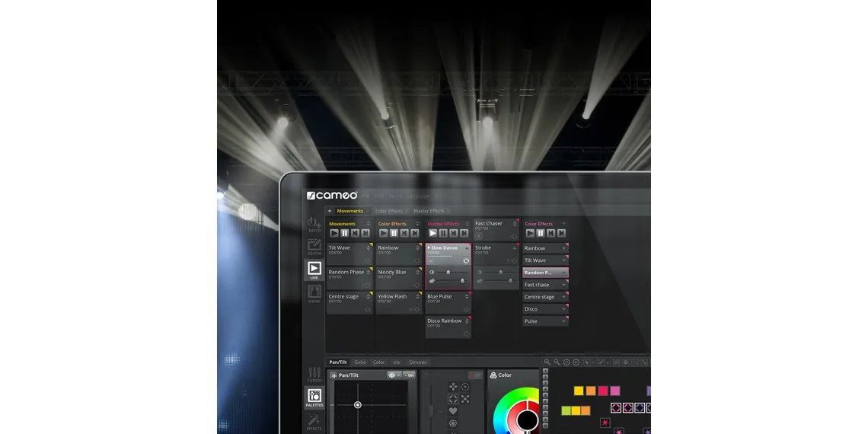Image resolution: width=868 pixels, height=434 pixels.
Task: Select the Iris palette tab
Action: pos(397,362)
